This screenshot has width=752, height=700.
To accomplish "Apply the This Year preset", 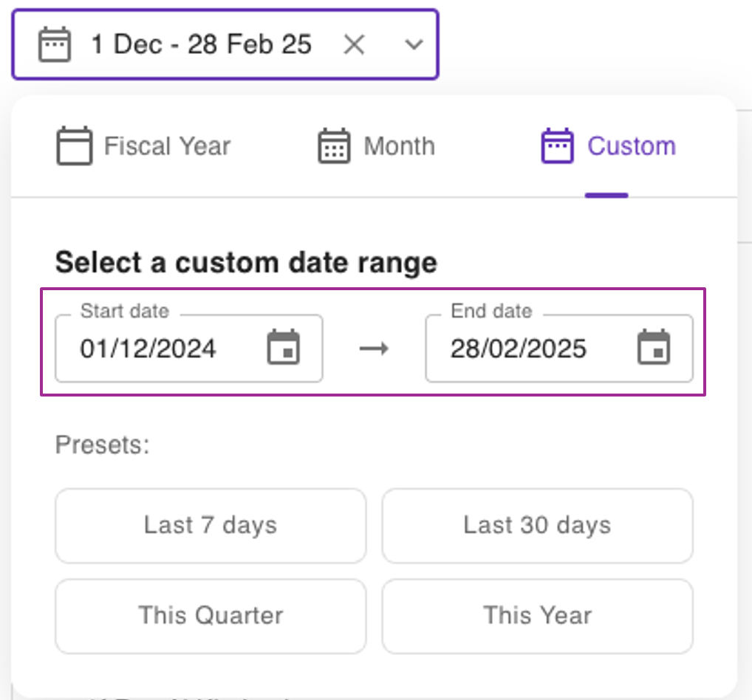I will click(x=537, y=616).
